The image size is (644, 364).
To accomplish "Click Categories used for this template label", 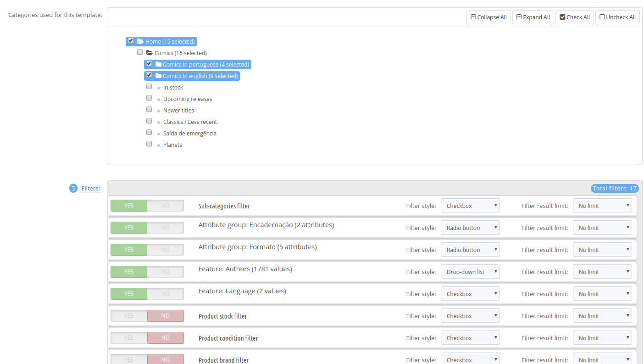I will click(x=55, y=15).
